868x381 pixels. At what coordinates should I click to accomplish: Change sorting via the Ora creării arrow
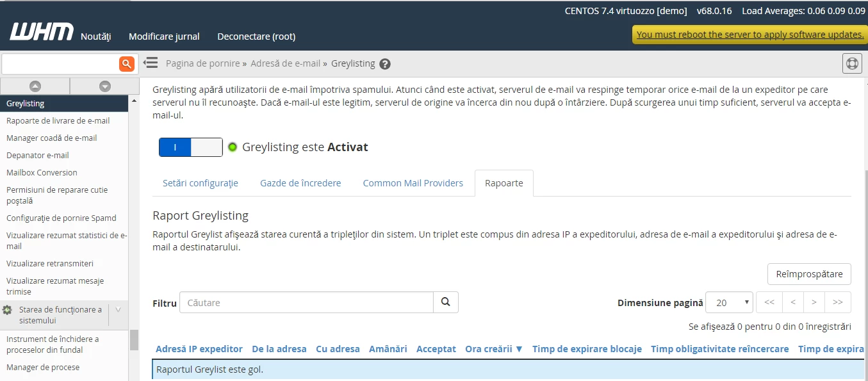518,349
